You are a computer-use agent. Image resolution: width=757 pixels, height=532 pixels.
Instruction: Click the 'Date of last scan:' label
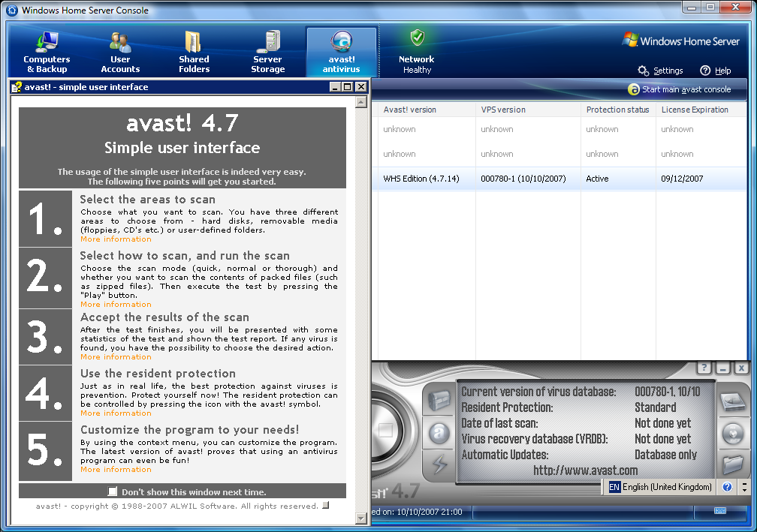[x=499, y=423]
